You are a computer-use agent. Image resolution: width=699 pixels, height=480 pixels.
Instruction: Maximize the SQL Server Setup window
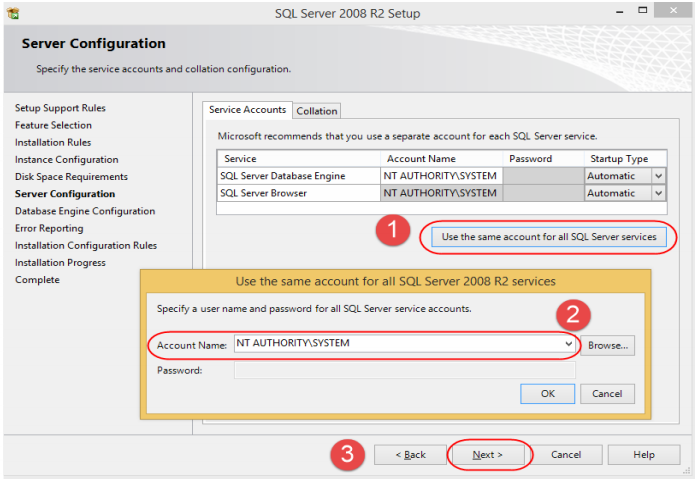(642, 10)
